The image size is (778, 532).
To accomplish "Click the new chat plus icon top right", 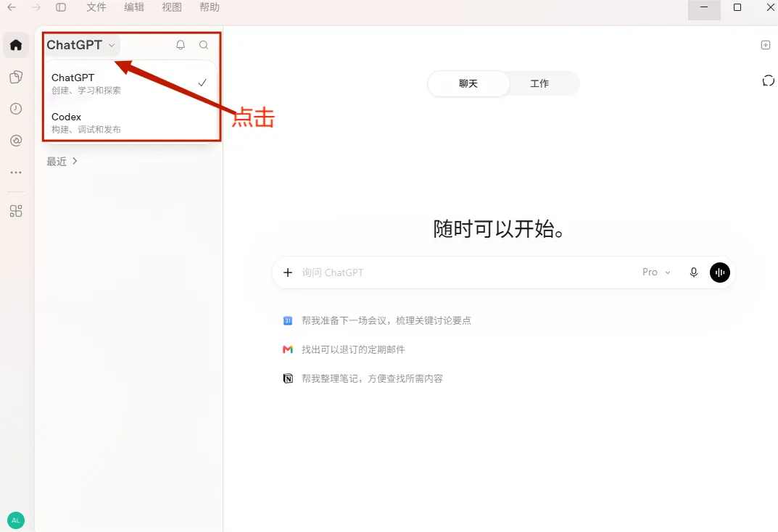I will click(x=766, y=45).
